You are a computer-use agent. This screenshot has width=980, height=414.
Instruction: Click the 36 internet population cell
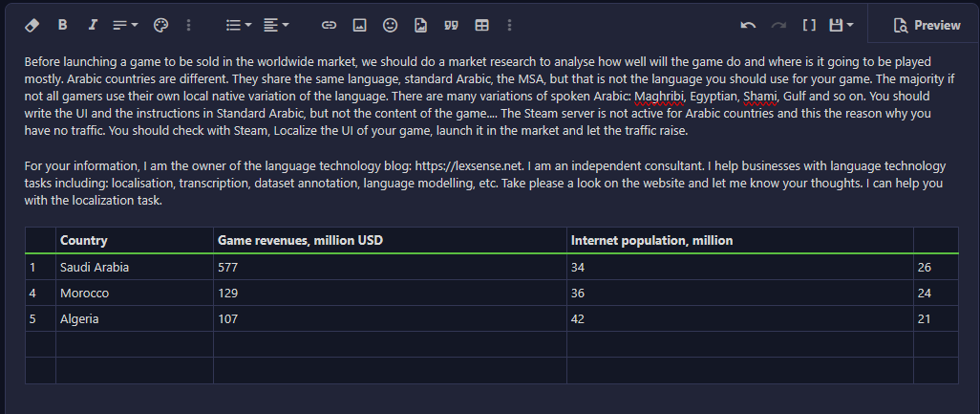(740, 293)
